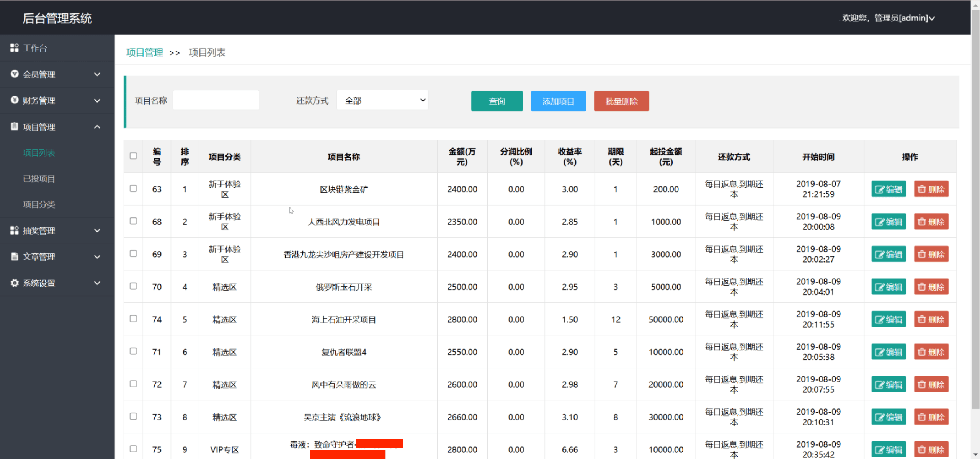Viewport: 980px width, 459px height.
Task: Click the 财务管理 sidebar icon
Action: (15, 100)
